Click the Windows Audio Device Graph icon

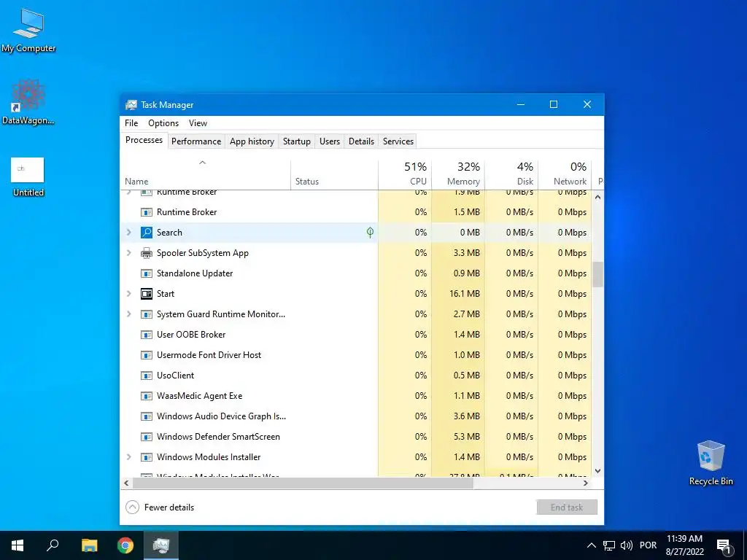(146, 416)
